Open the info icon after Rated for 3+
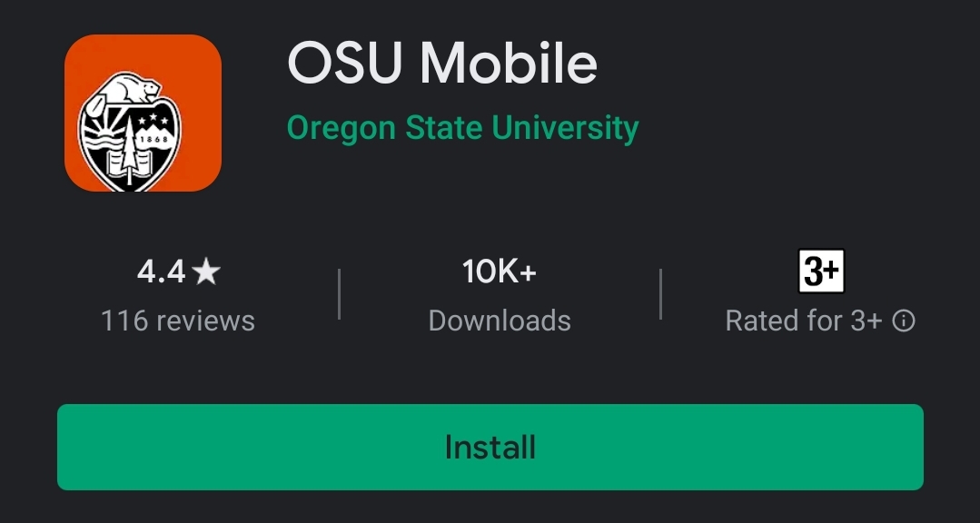This screenshot has width=980, height=523. (x=904, y=321)
